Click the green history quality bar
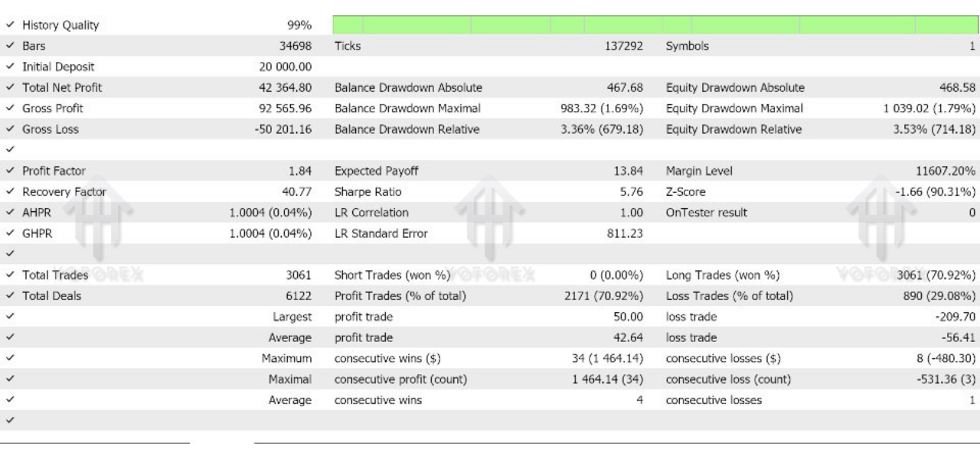980x459 pixels. (x=655, y=25)
